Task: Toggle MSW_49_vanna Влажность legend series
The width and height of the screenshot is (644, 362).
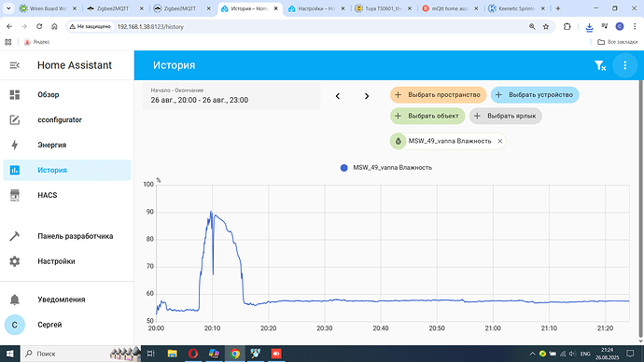Action: pos(386,167)
